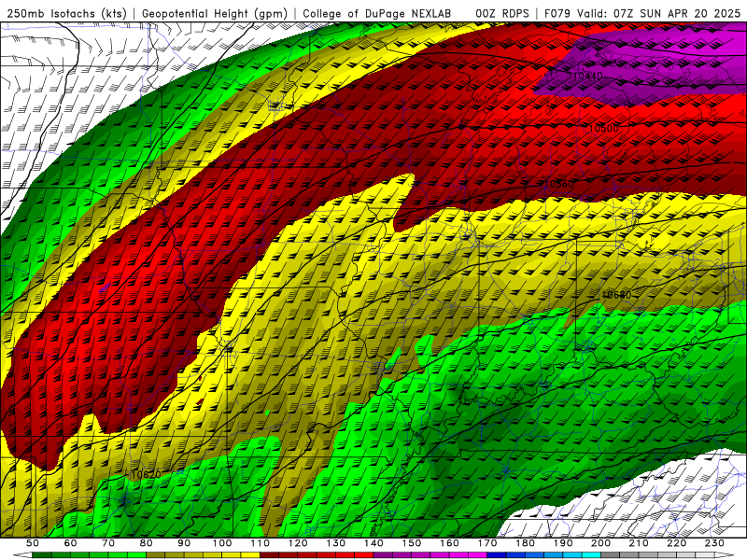Click the colorbar value 60

point(70,543)
